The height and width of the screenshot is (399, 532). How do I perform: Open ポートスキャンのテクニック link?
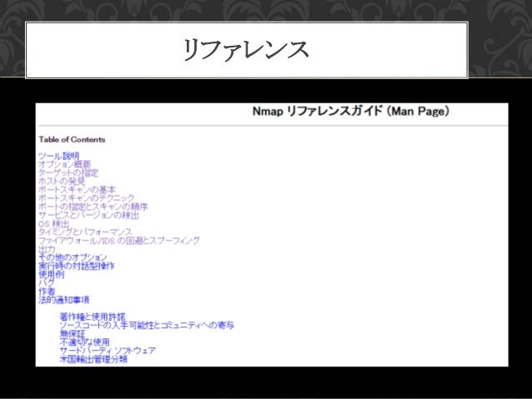(87, 198)
